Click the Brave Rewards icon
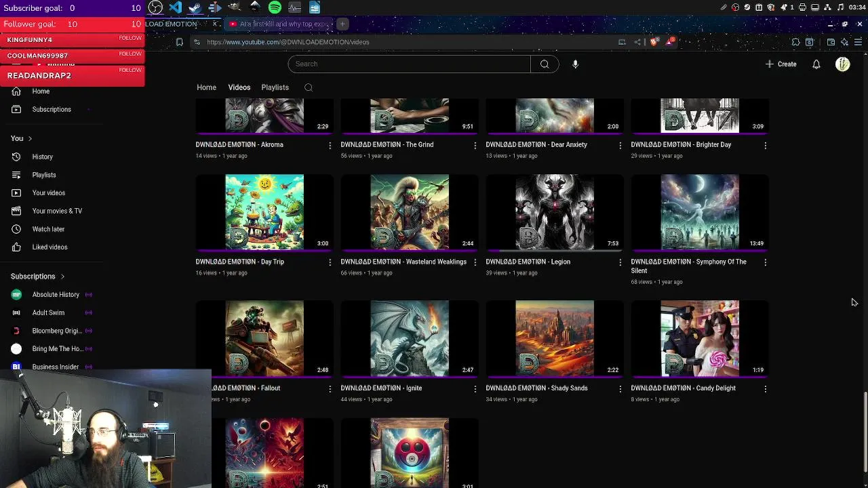 670,41
